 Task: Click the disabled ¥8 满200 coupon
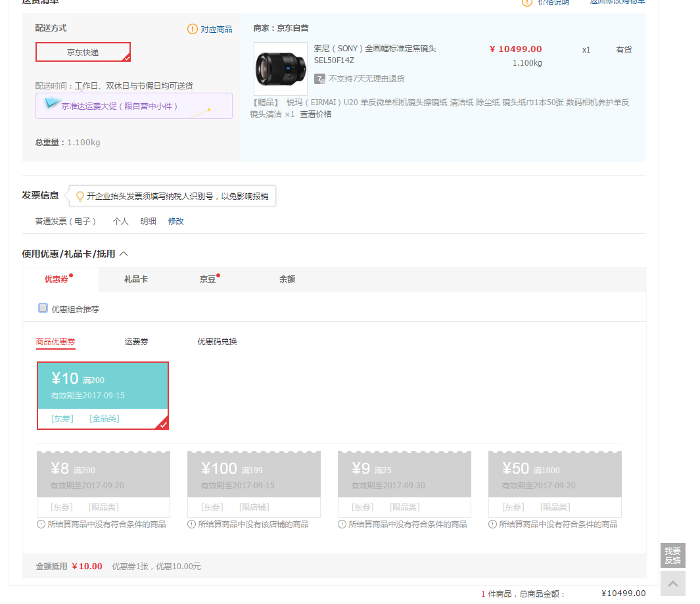point(103,484)
